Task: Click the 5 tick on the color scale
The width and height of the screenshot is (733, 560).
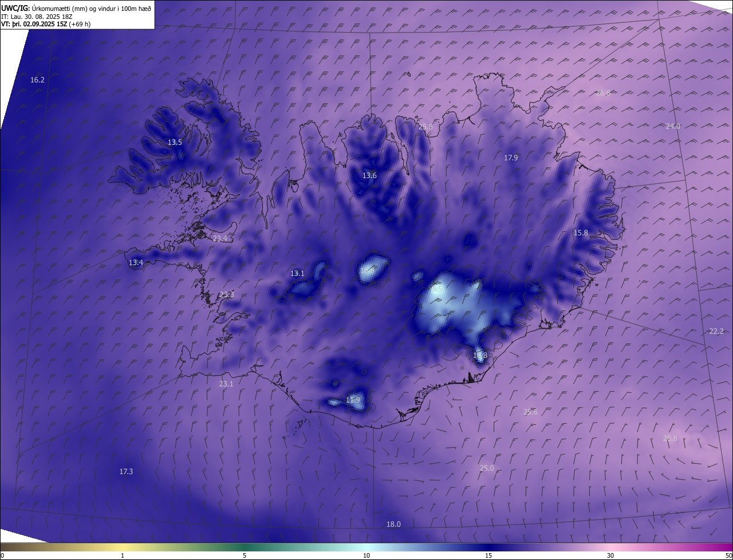Action: point(245,555)
